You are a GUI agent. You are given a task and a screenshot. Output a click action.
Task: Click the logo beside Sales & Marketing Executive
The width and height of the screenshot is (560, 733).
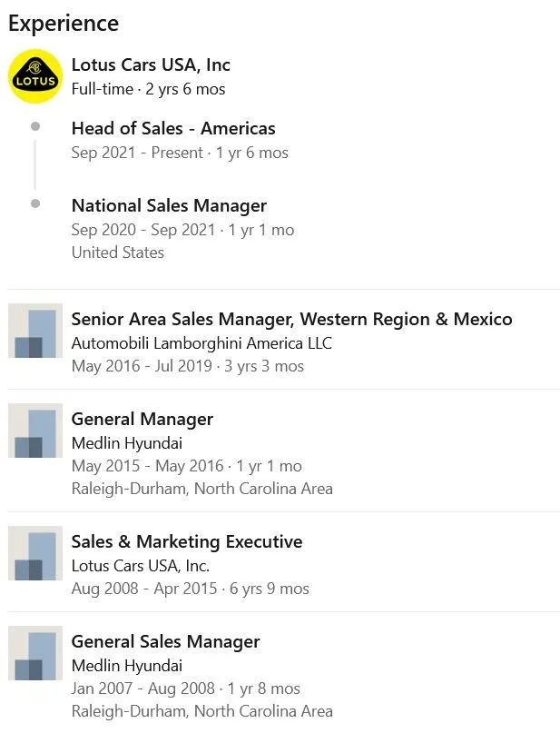click(x=35, y=553)
